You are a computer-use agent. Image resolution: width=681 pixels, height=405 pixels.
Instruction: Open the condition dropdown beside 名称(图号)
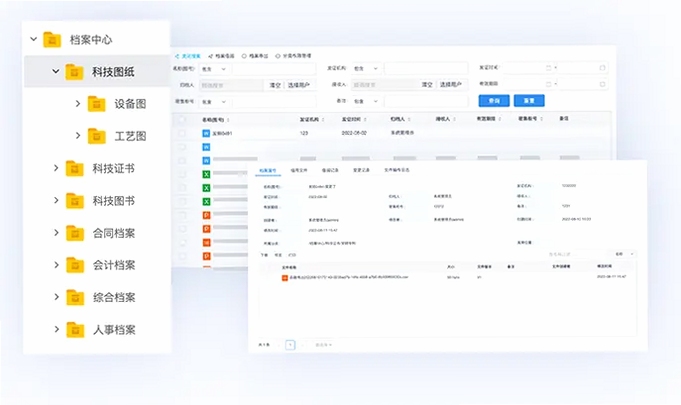pos(215,69)
